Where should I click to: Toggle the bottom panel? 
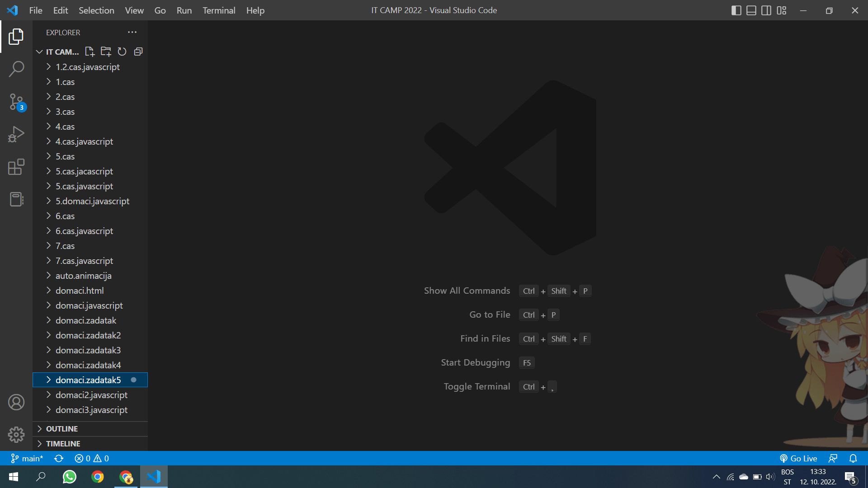click(751, 10)
